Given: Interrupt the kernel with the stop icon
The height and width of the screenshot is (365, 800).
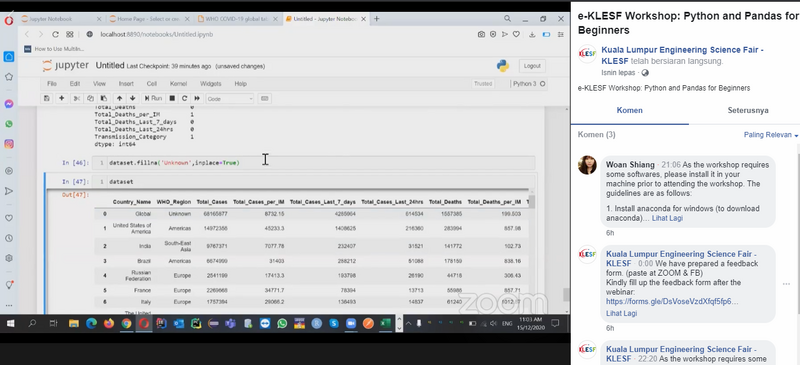Looking at the screenshot, I should (172, 99).
